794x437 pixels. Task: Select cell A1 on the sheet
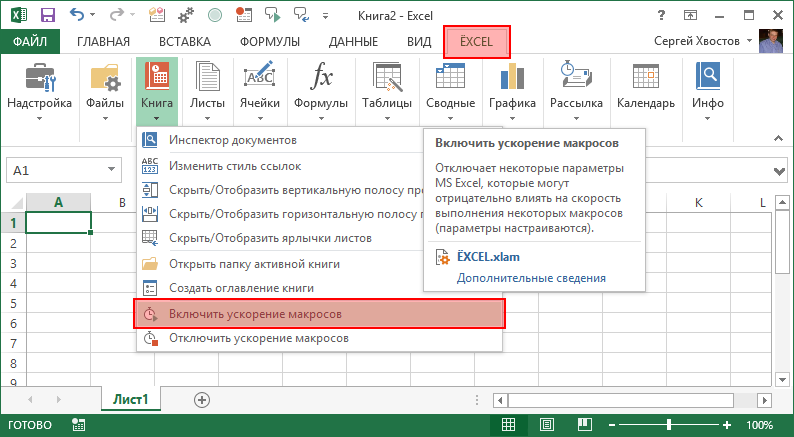(x=59, y=223)
